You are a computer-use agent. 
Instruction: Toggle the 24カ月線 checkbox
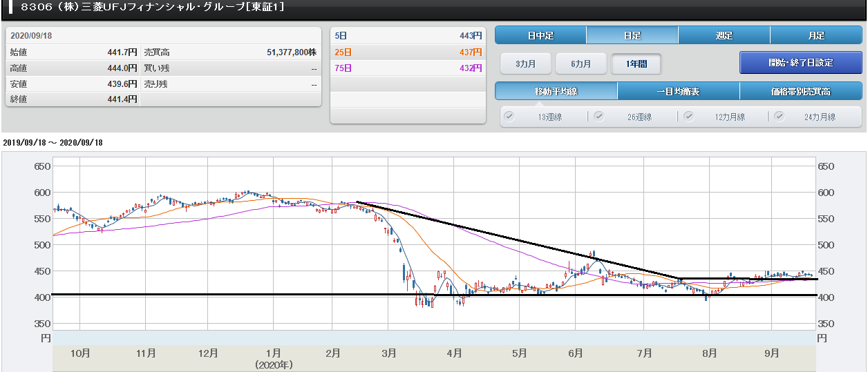pos(779,116)
